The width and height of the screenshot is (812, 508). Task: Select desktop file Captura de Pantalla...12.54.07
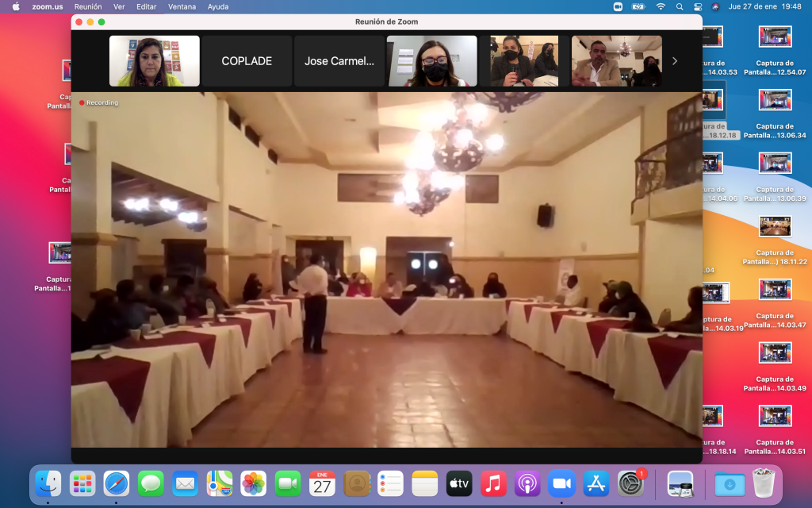(x=775, y=52)
